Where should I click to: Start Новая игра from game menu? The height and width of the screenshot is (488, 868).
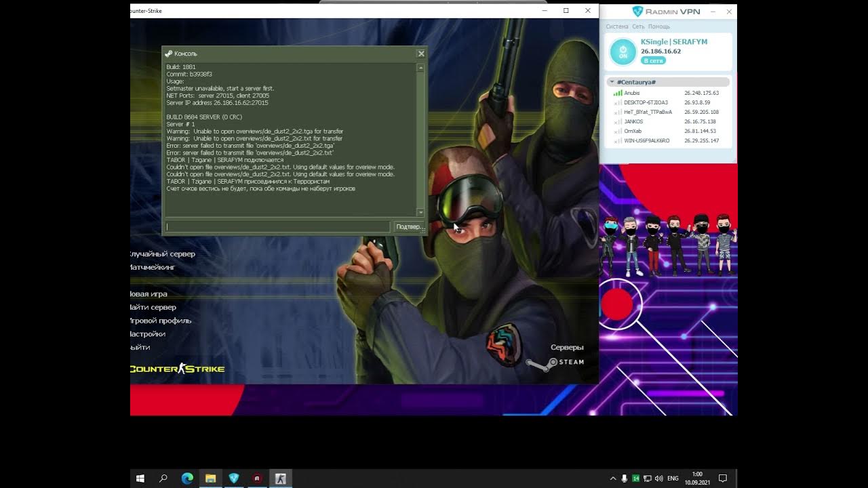(149, 294)
